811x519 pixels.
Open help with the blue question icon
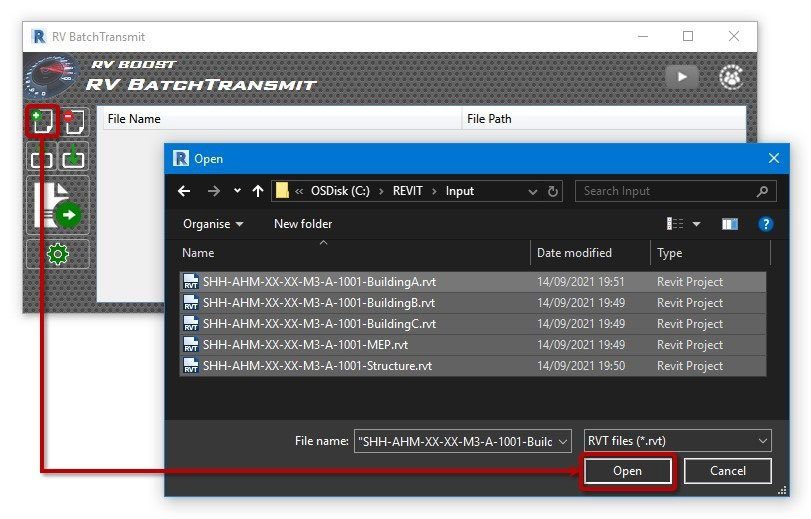[765, 224]
